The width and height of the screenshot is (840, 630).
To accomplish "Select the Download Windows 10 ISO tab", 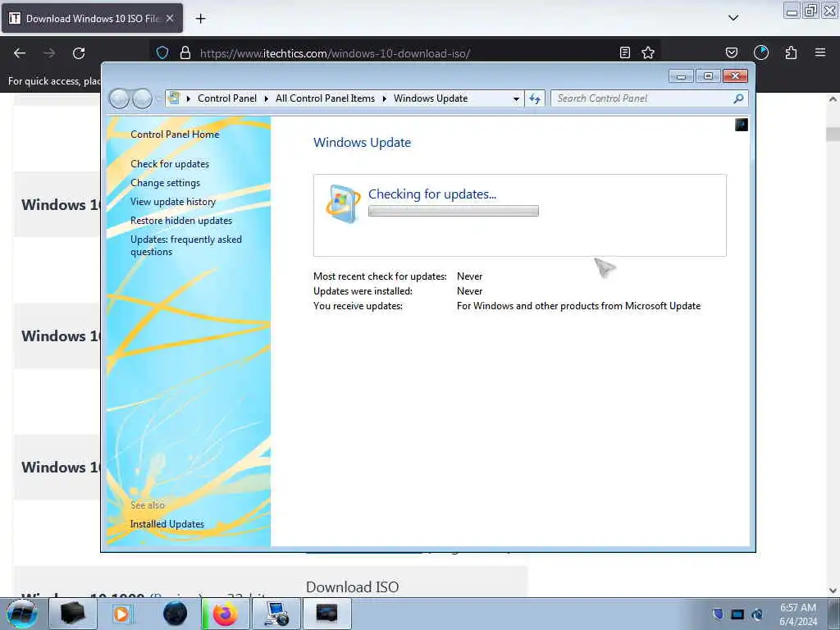I will pyautogui.click(x=92, y=18).
